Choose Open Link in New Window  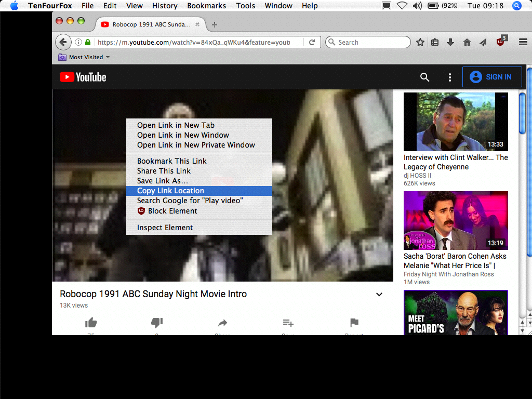tap(199, 135)
